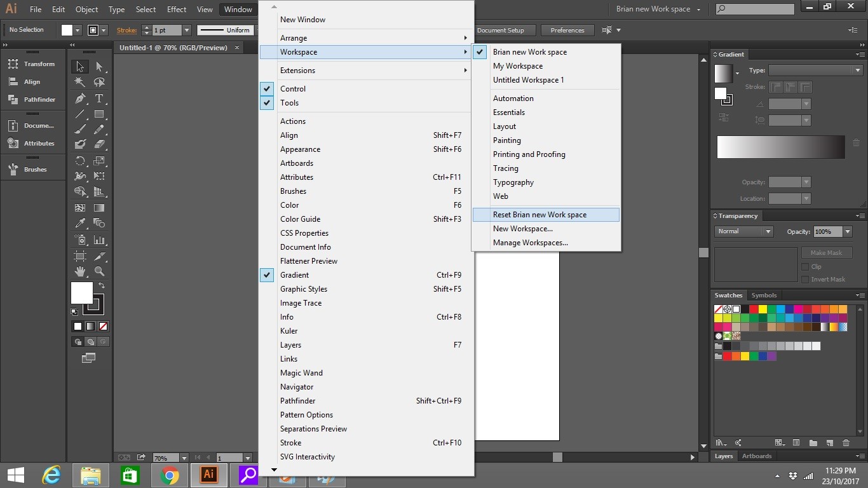Open the stroke weight dropdown
Viewport: 868px width, 488px height.
187,30
